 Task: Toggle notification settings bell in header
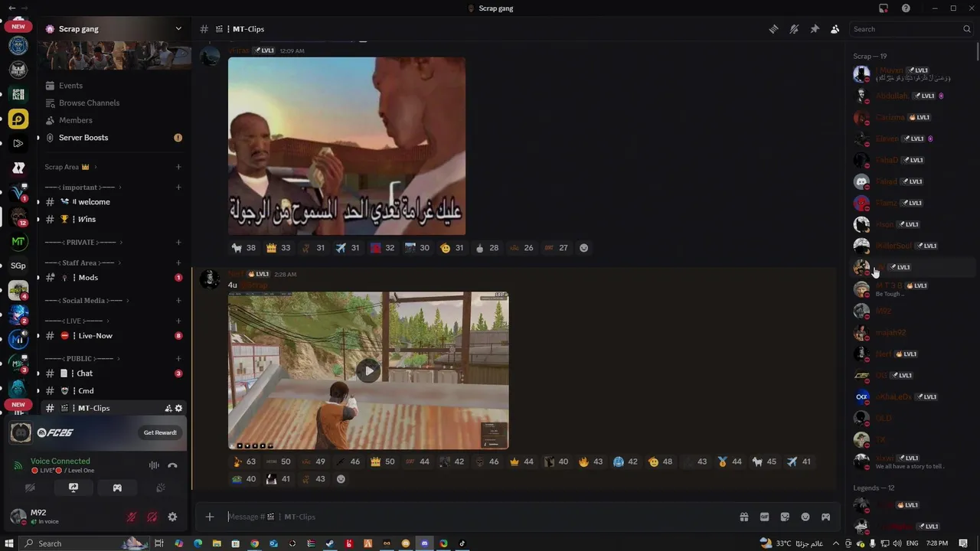pyautogui.click(x=794, y=29)
